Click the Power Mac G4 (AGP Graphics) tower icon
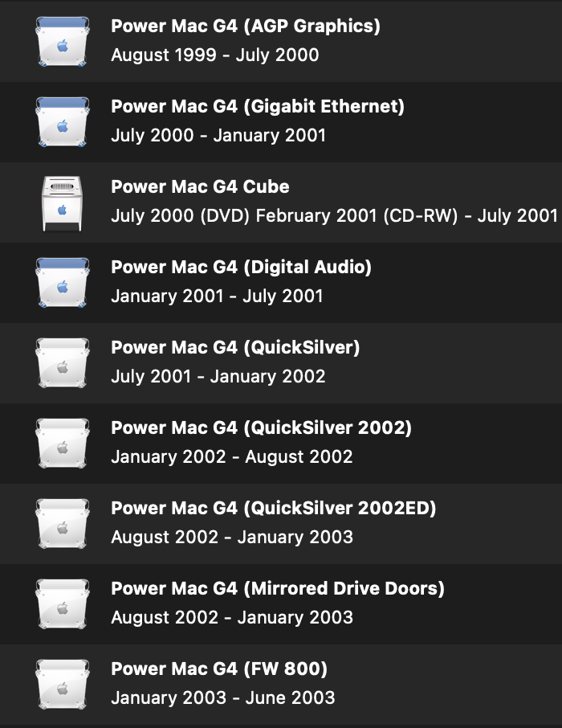 (x=62, y=40)
